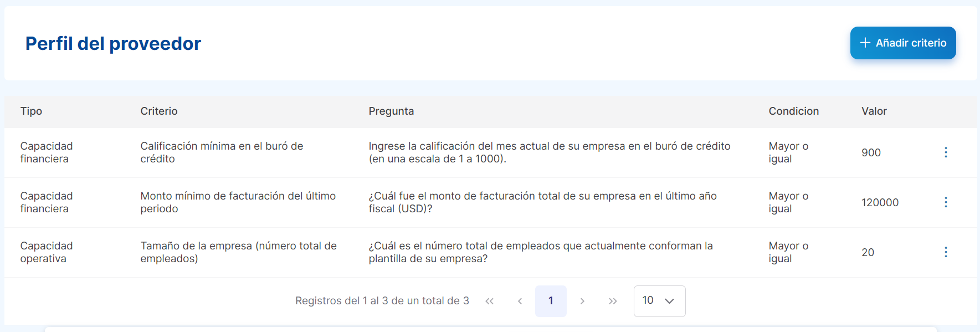Select the 'Tamaño de la empresa' criterion cell
Image resolution: width=980 pixels, height=332 pixels.
tap(238, 252)
